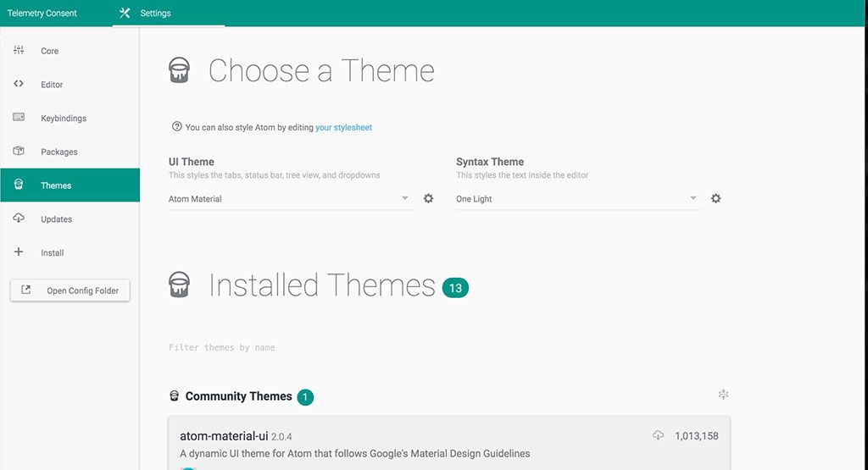Open Syntax Theme settings gear icon
The image size is (868, 470).
coord(715,198)
